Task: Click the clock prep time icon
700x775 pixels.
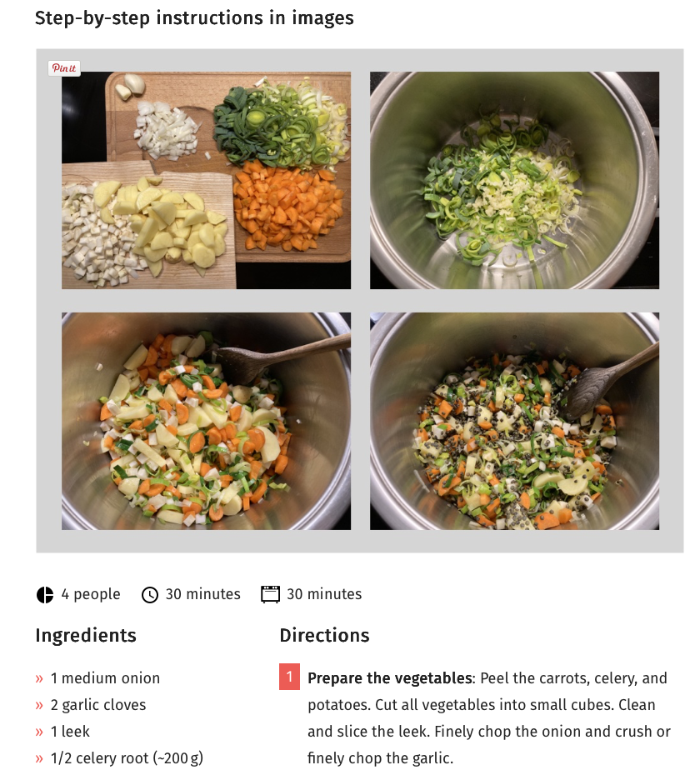Action: coord(150,595)
